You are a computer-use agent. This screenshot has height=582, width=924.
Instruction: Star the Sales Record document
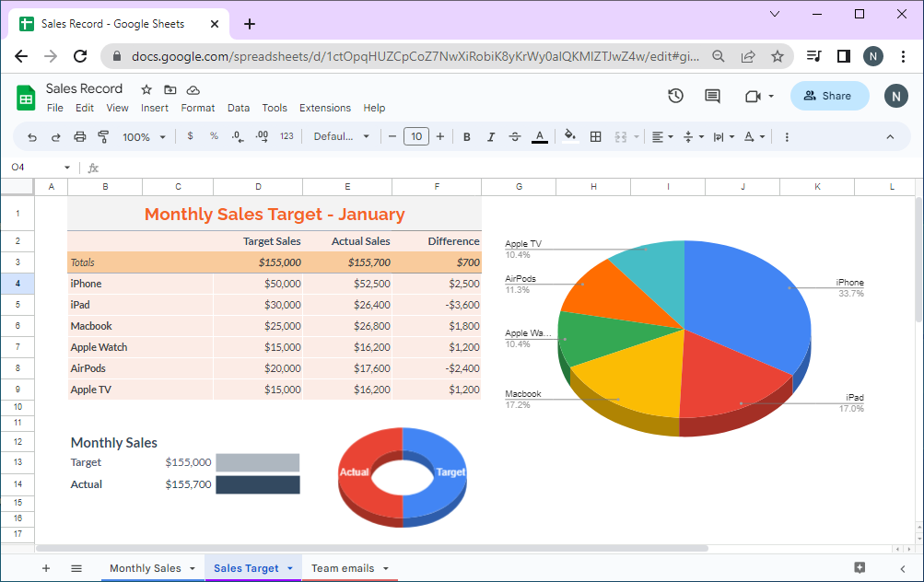(x=146, y=89)
